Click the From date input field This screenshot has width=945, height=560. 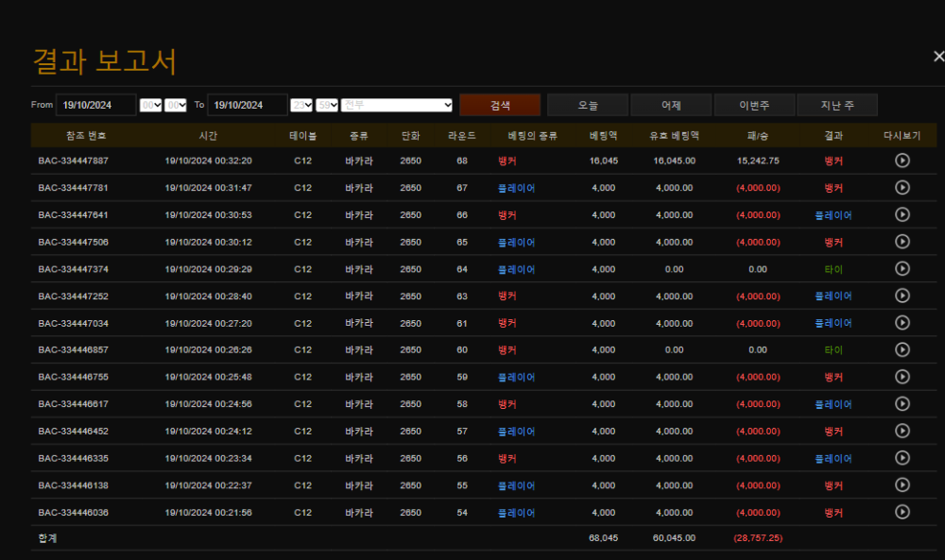click(x=95, y=105)
